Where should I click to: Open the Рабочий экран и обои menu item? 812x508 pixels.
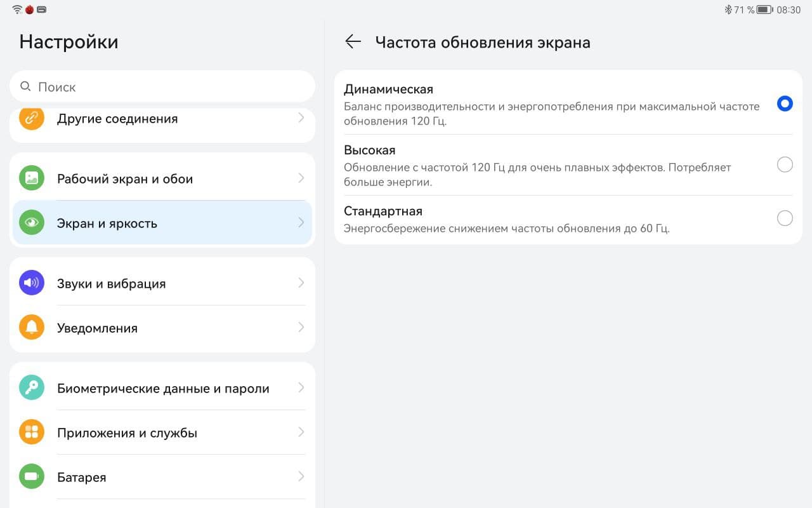click(125, 179)
